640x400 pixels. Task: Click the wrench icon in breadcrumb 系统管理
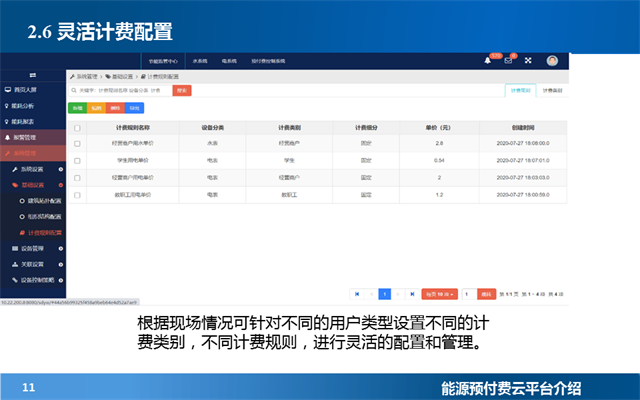tap(72, 77)
